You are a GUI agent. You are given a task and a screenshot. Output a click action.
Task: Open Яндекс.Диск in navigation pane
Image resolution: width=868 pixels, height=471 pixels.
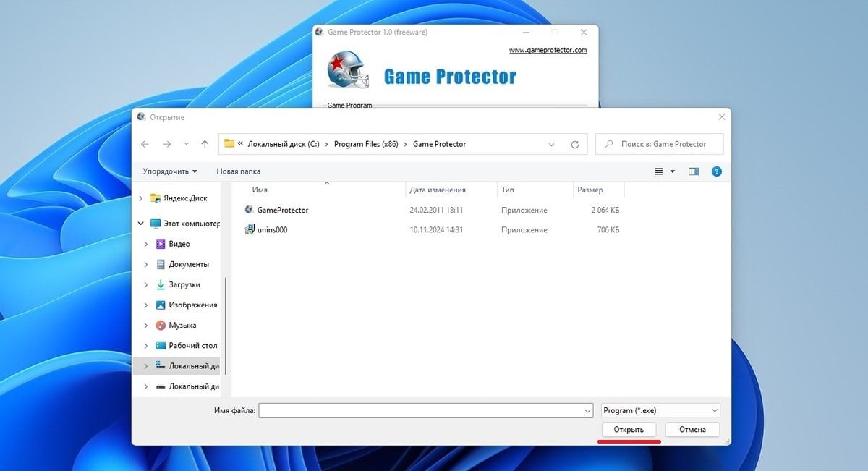pos(185,198)
